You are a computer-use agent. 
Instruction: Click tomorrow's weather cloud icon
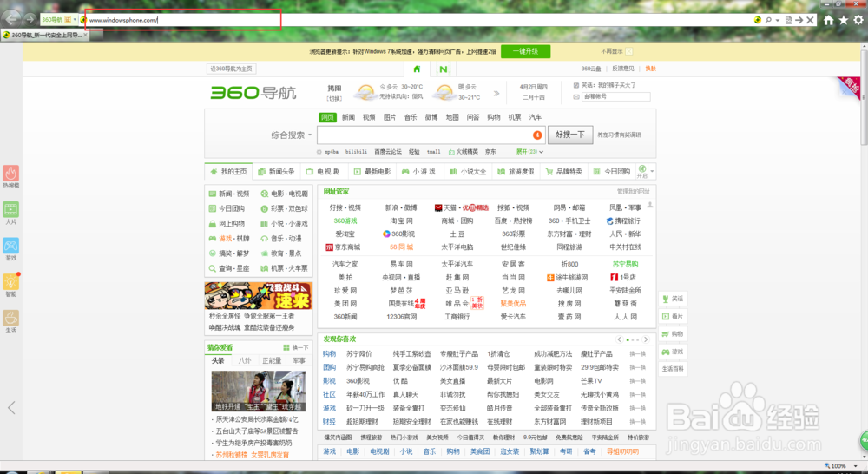[444, 92]
